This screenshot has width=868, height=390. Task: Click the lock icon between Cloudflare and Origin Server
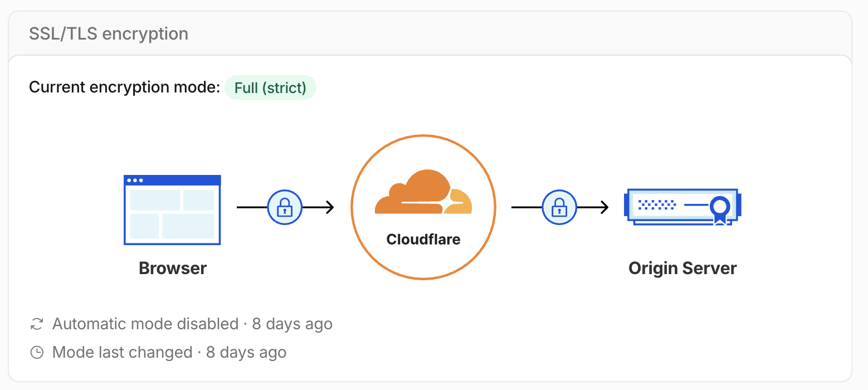point(559,207)
